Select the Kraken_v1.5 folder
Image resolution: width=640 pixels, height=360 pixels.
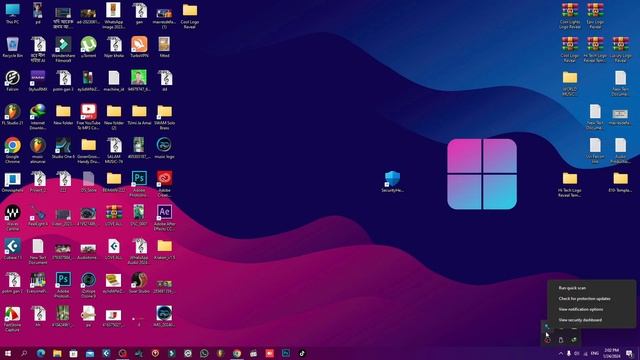[x=164, y=249]
